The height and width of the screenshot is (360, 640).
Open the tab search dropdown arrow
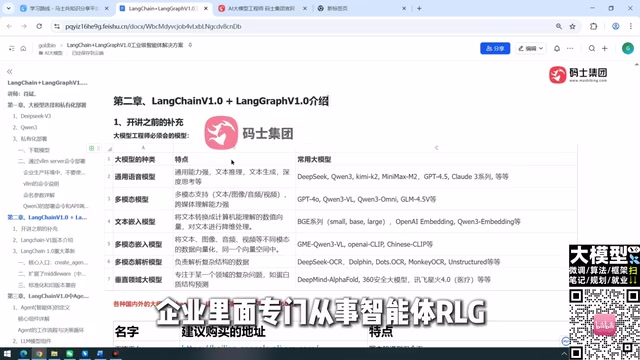9,8
